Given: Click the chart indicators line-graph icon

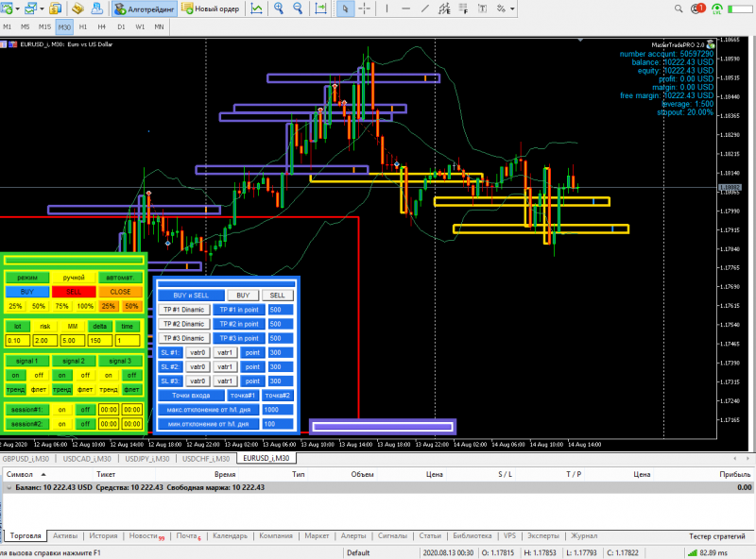Looking at the screenshot, I should [256, 8].
